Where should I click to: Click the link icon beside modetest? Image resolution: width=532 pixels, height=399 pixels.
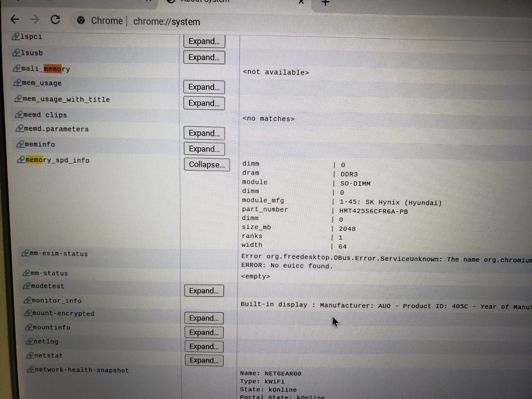click(x=27, y=286)
